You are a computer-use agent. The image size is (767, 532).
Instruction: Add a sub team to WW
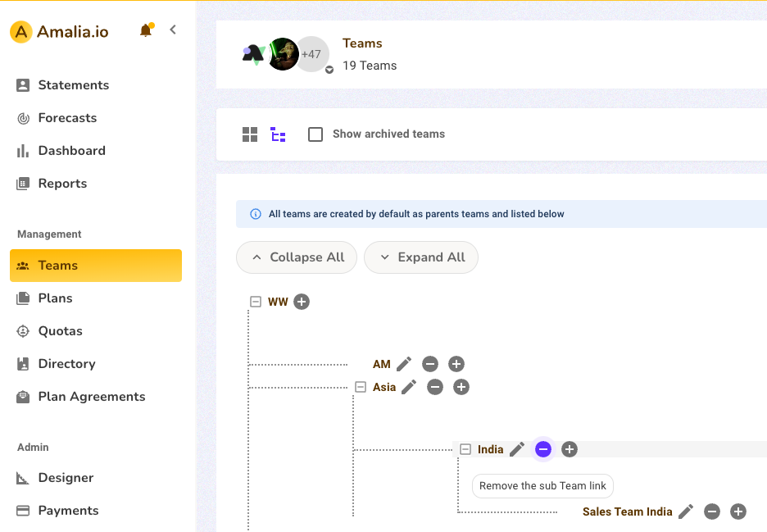coord(302,302)
